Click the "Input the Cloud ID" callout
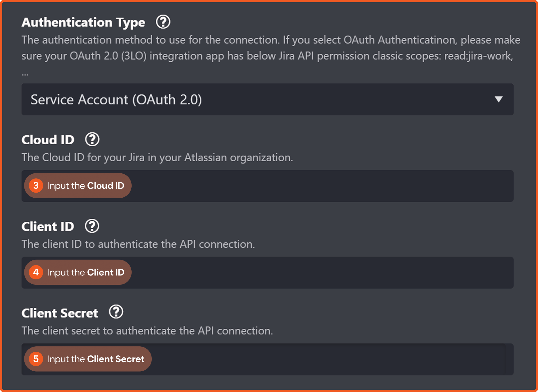The image size is (538, 392). tap(86, 186)
